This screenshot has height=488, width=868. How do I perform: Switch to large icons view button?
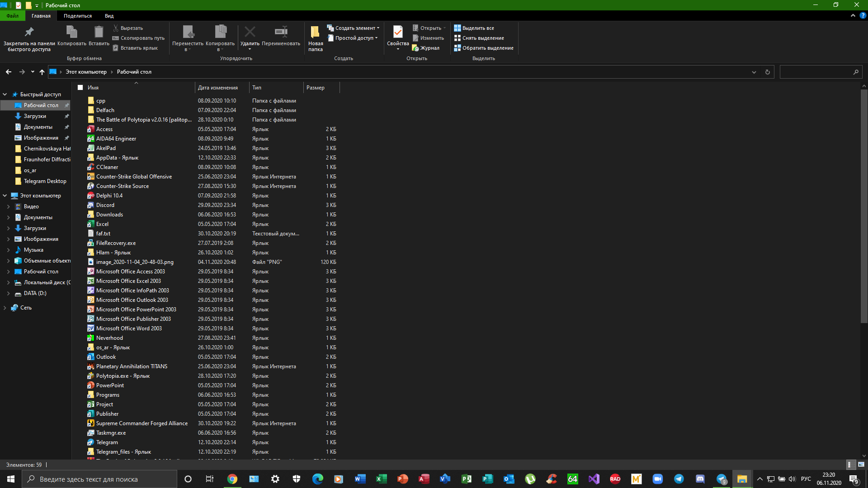(861, 465)
